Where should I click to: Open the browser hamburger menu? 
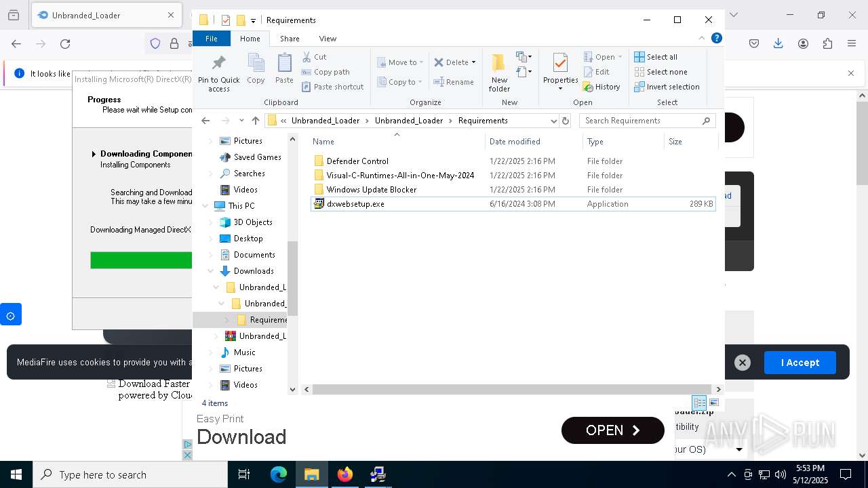point(852,44)
